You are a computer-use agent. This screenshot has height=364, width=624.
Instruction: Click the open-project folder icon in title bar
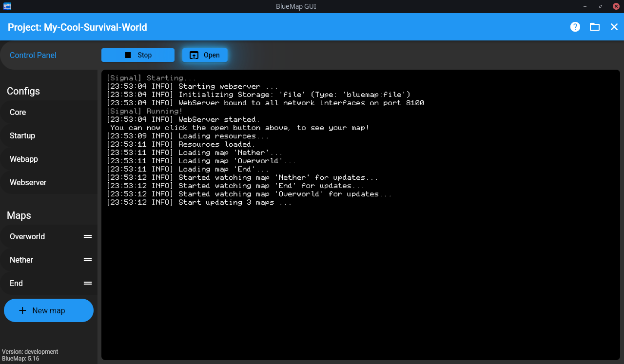click(595, 27)
